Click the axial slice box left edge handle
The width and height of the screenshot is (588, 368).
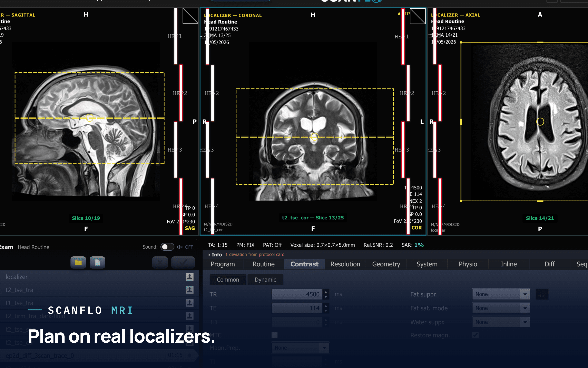[461, 121]
